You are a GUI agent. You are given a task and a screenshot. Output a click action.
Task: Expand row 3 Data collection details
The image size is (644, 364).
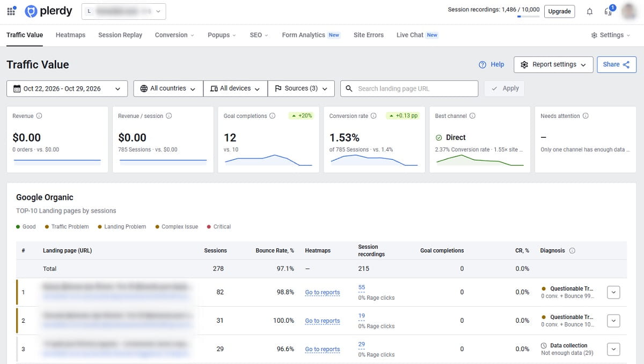coord(614,349)
